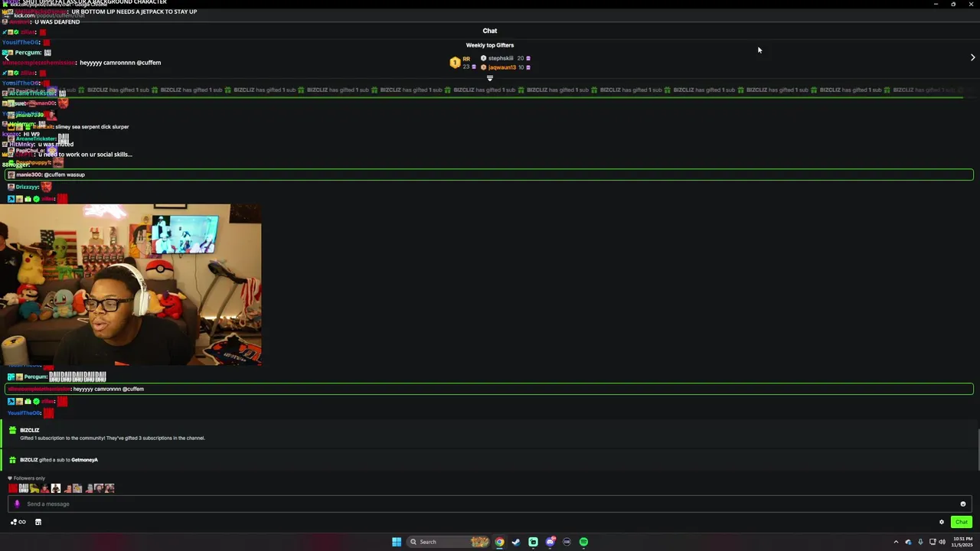Click the scrolling BIZCLIZ gifted sub banner

pyautogui.click(x=490, y=90)
